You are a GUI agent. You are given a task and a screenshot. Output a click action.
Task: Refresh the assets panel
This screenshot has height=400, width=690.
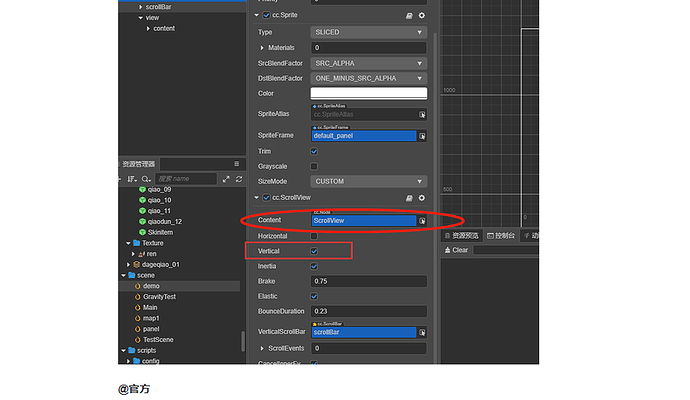tap(239, 179)
